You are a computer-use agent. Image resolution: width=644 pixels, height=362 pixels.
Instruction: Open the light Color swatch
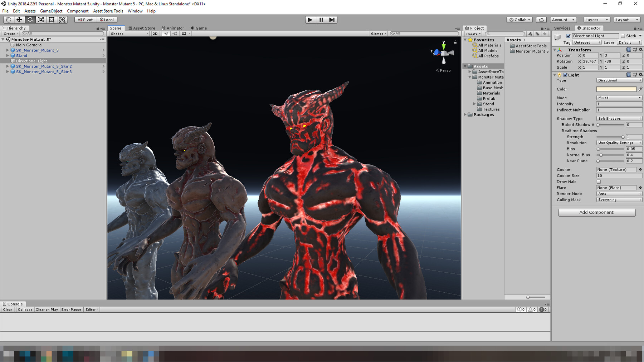point(616,89)
